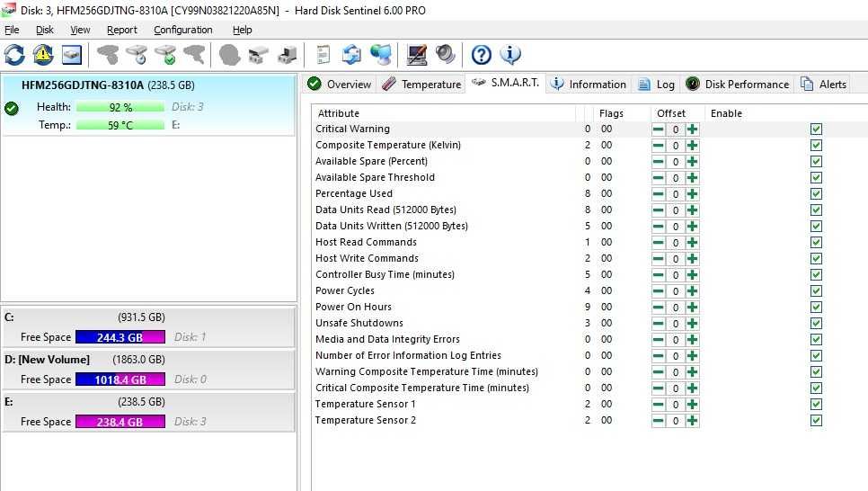Click the Enable column header
Image resolution: width=868 pixels, height=491 pixels.
click(x=786, y=113)
